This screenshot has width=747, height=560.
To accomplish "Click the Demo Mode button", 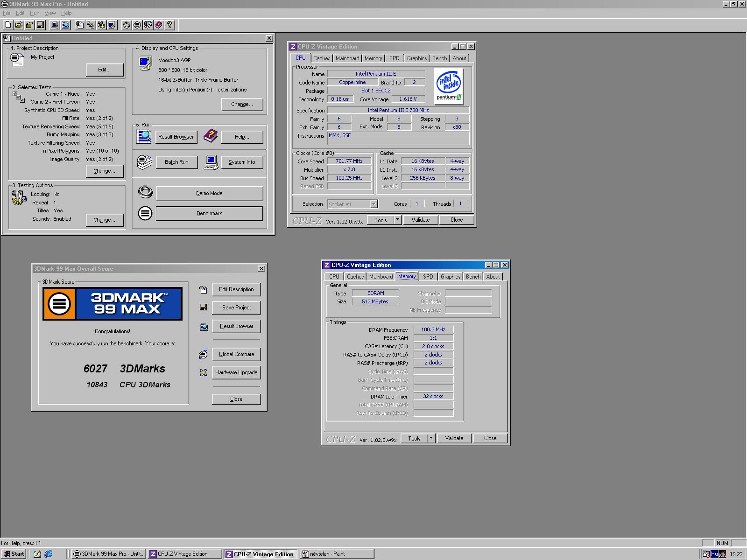I will coord(209,193).
